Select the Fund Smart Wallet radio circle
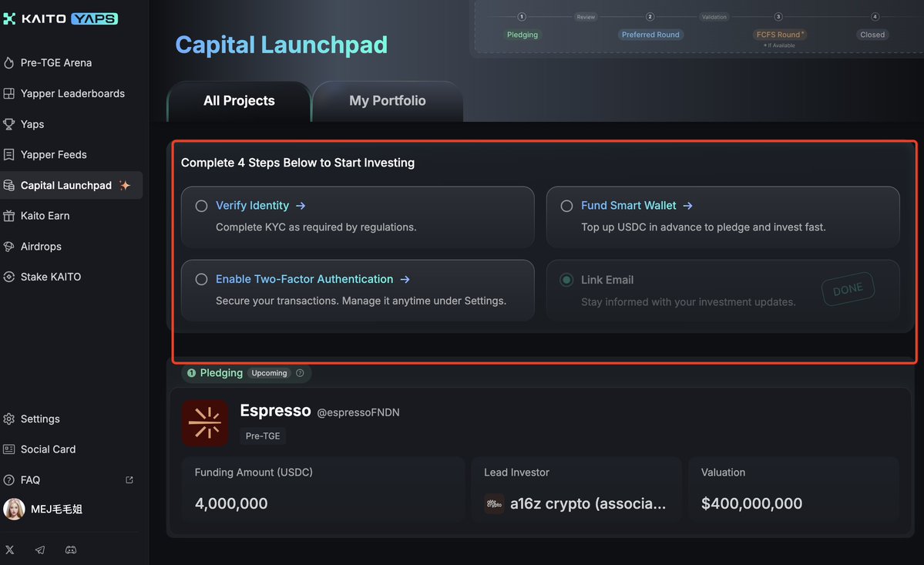The height and width of the screenshot is (565, 924). (567, 206)
